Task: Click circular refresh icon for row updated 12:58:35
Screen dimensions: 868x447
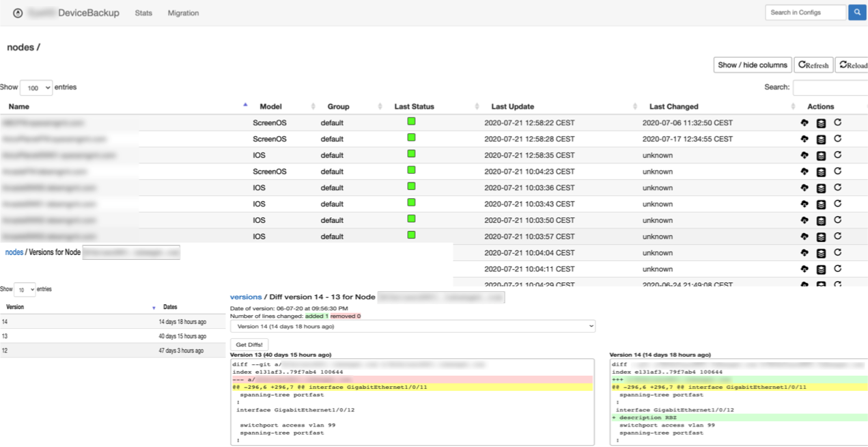Action: [x=837, y=154]
